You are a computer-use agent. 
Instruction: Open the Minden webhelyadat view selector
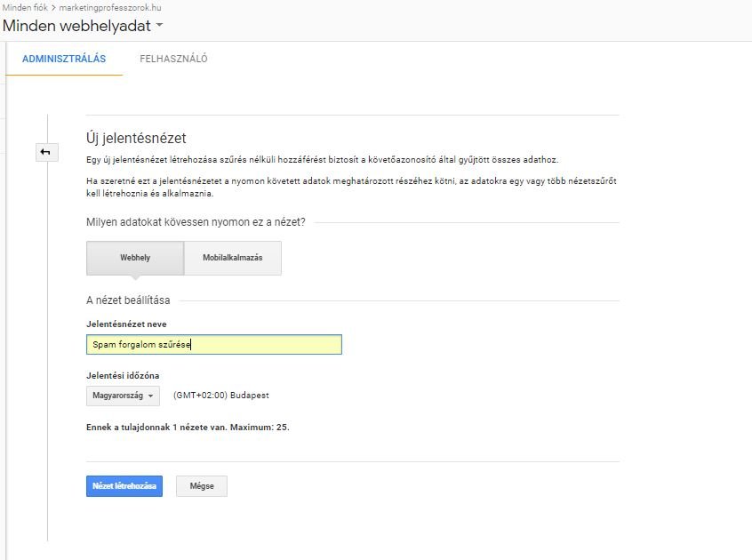(x=78, y=27)
